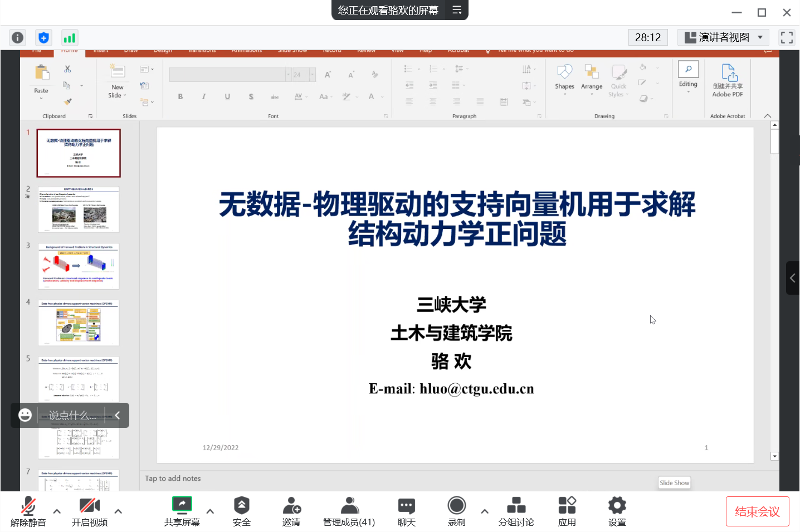
Task: Open the meeting info icon
Action: pyautogui.click(x=18, y=37)
